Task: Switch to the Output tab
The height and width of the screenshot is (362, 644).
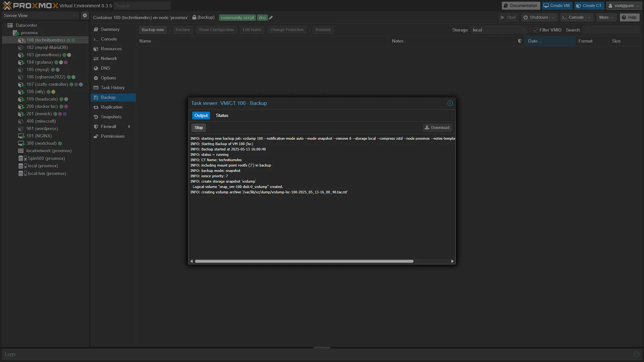Action: pos(201,116)
